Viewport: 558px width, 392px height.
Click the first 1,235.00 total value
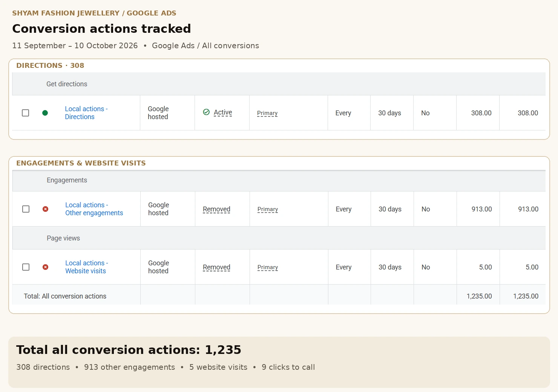click(479, 296)
